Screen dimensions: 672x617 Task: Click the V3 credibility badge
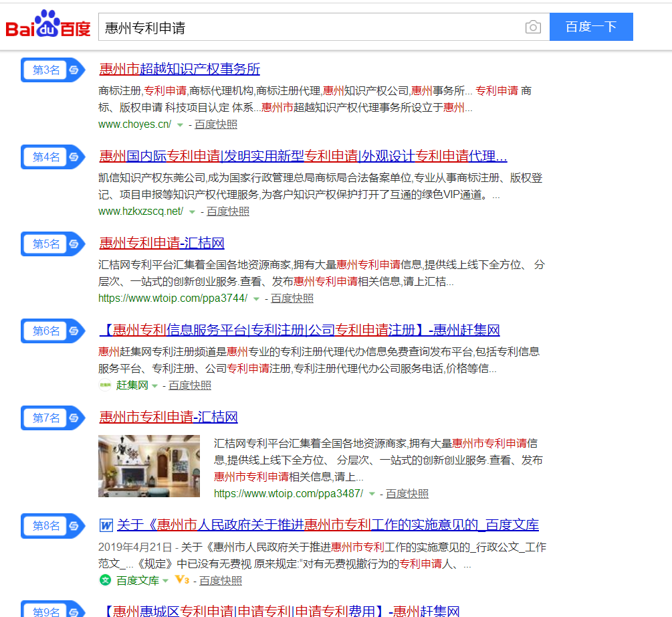pyautogui.click(x=182, y=580)
